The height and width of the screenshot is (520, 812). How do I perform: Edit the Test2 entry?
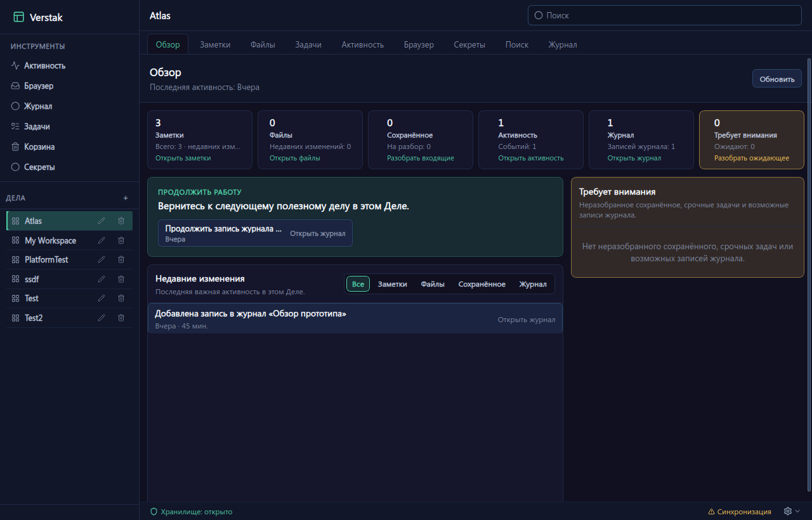pos(101,318)
